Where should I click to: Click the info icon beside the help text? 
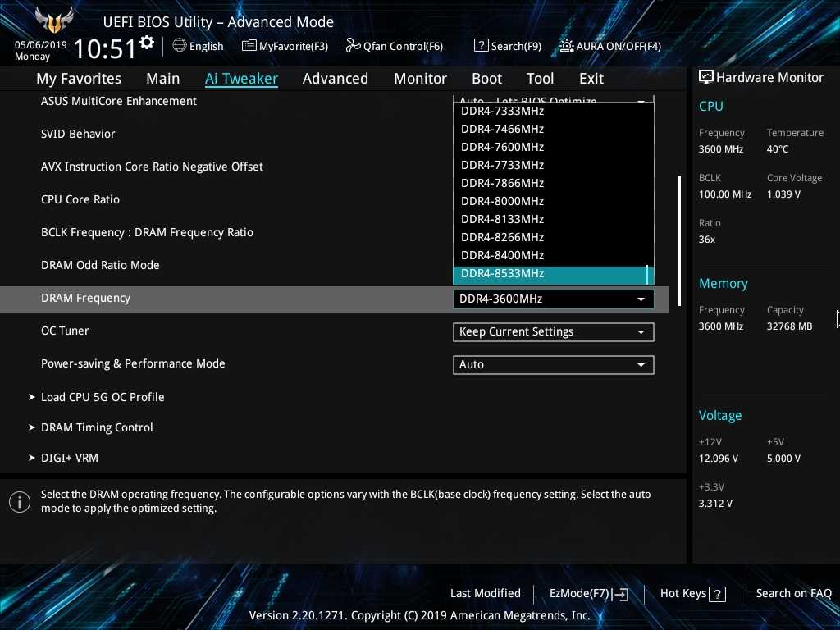(20, 502)
